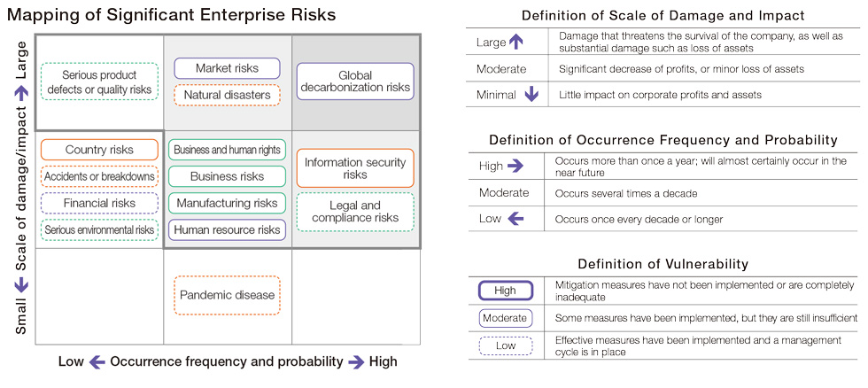The height and width of the screenshot is (388, 868).
Task: Click the down arrow beside Minimal
Action: point(531,95)
